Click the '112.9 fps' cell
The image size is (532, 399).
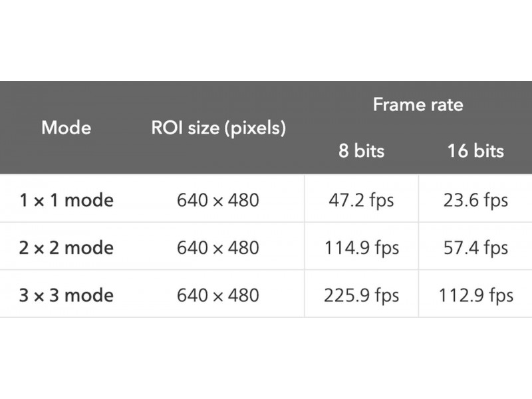(x=475, y=295)
